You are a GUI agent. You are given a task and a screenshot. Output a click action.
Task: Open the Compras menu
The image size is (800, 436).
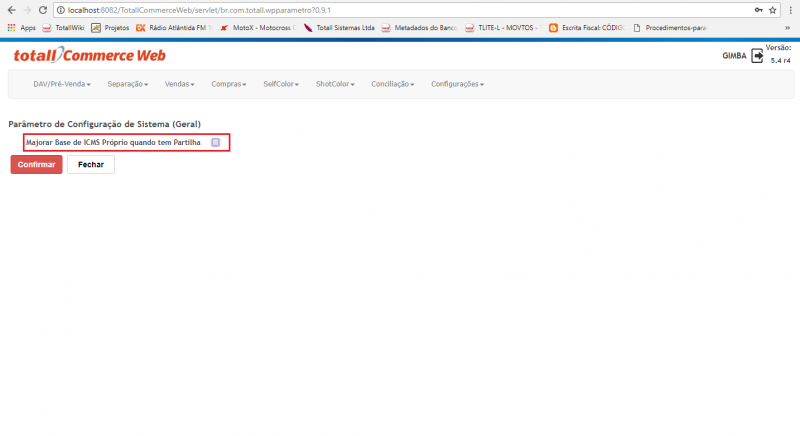click(228, 84)
